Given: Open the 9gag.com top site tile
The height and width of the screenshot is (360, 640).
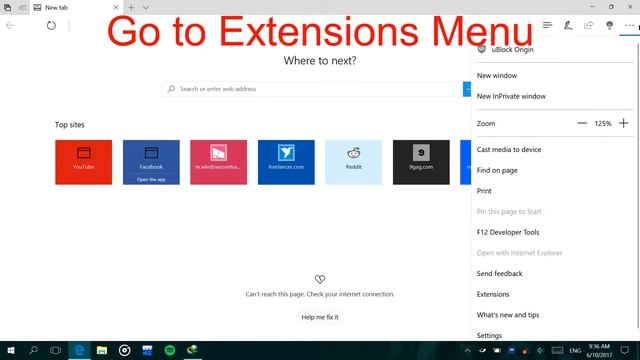Looking at the screenshot, I should (421, 162).
